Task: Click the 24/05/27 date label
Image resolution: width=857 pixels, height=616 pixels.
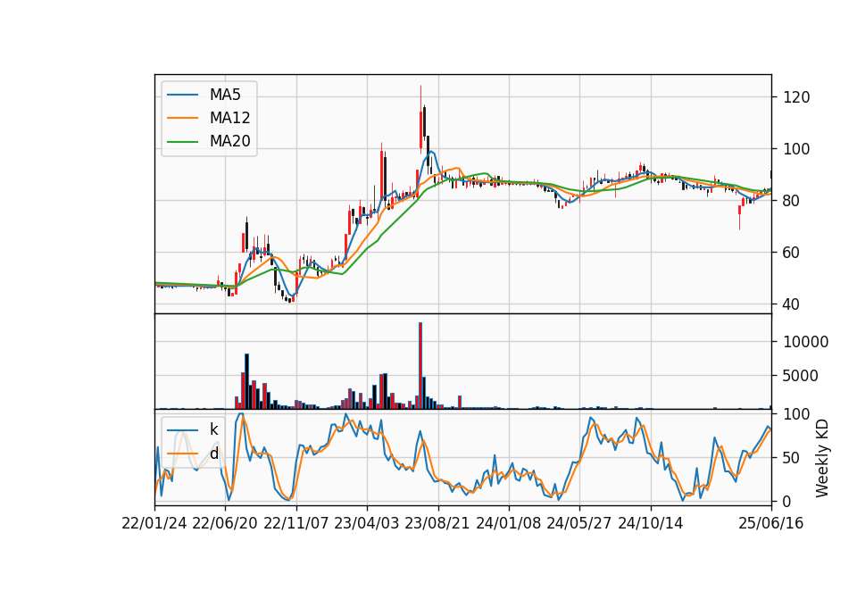Action: click(579, 524)
